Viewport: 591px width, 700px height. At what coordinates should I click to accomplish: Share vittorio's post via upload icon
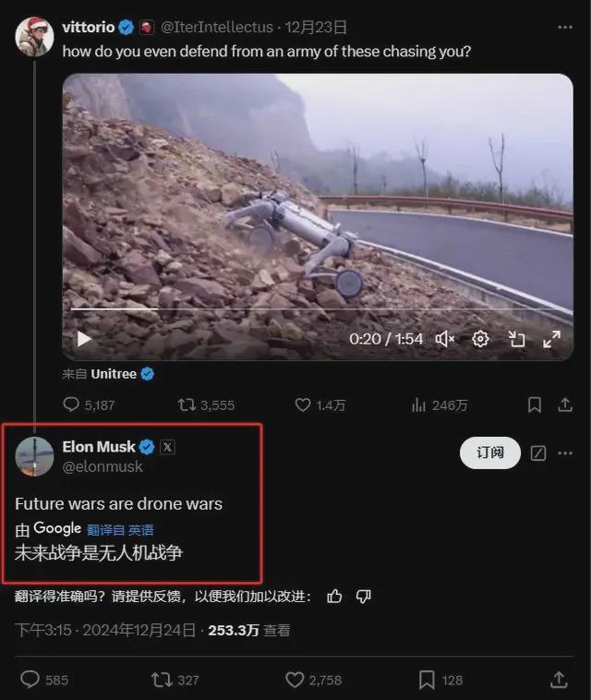565,404
